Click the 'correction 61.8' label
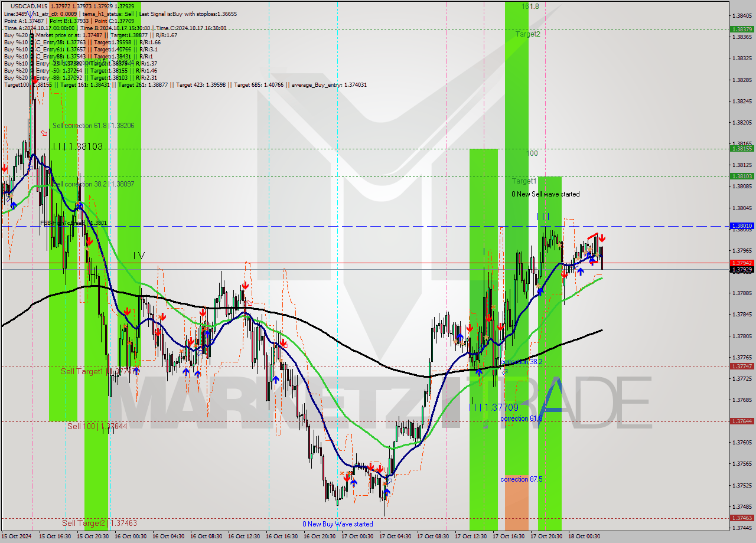756x543 pixels. 522,418
